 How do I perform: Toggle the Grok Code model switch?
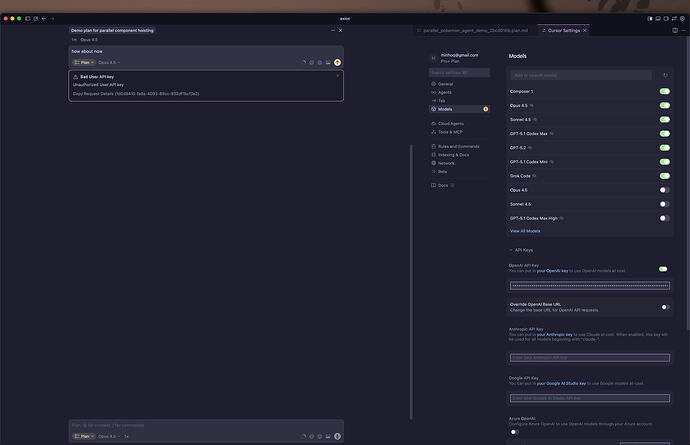point(664,176)
